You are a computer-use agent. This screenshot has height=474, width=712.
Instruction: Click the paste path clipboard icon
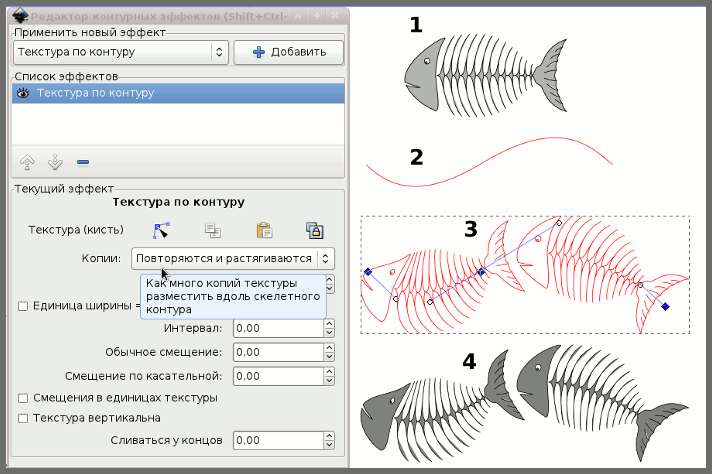(264, 230)
